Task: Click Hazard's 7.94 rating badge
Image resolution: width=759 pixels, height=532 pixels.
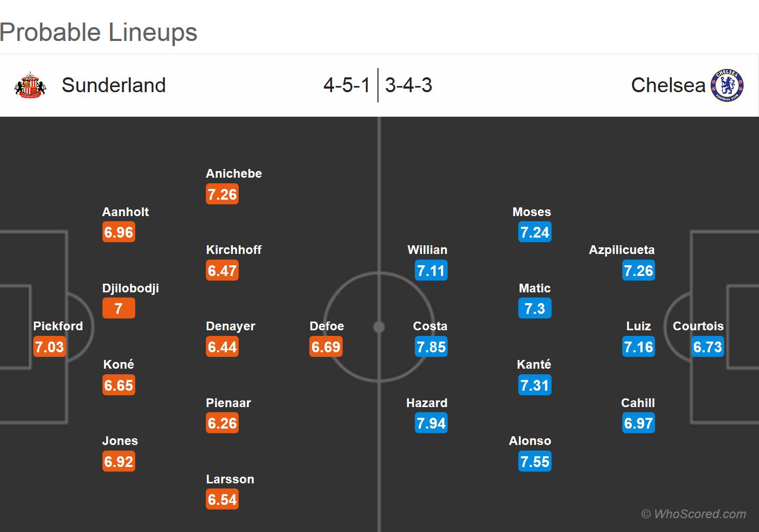Action: click(x=431, y=423)
